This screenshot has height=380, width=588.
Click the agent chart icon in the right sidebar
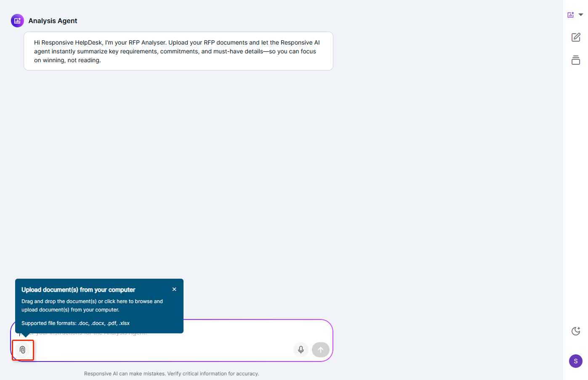(571, 15)
